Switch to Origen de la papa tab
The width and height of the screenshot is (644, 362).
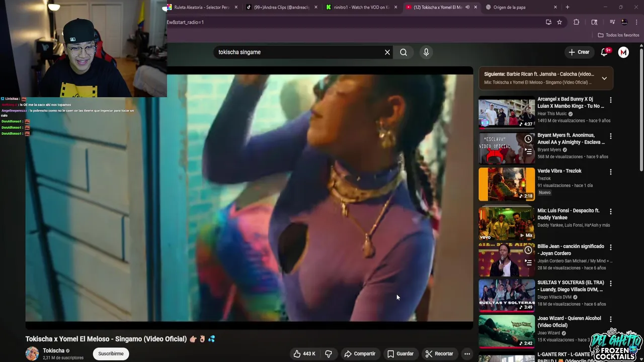pos(521,8)
